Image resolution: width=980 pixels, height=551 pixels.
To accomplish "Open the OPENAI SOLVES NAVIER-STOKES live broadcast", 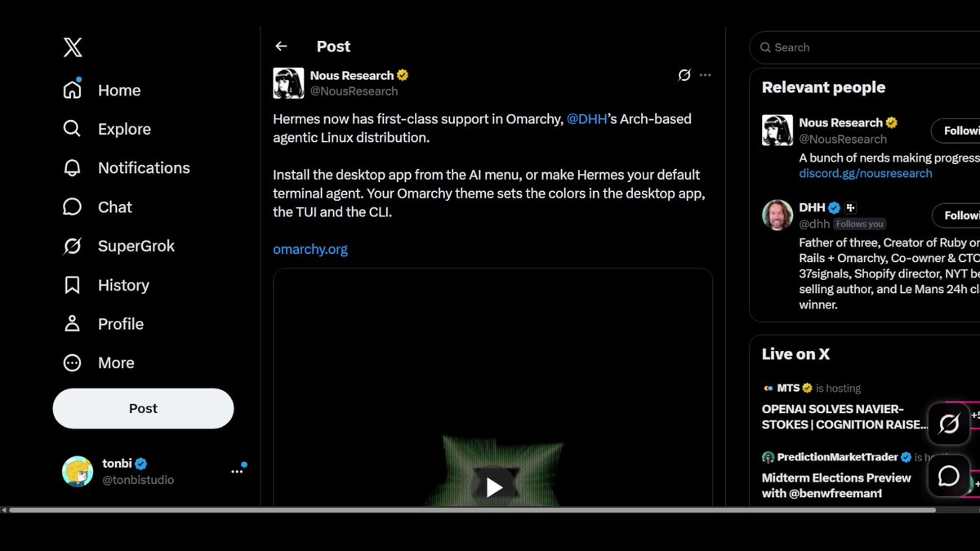I will (845, 416).
